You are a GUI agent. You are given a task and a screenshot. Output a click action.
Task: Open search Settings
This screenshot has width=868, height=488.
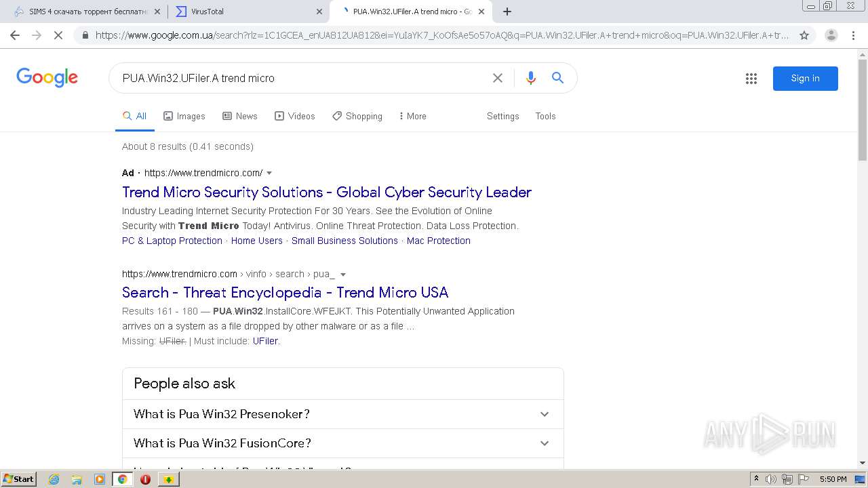pos(502,116)
